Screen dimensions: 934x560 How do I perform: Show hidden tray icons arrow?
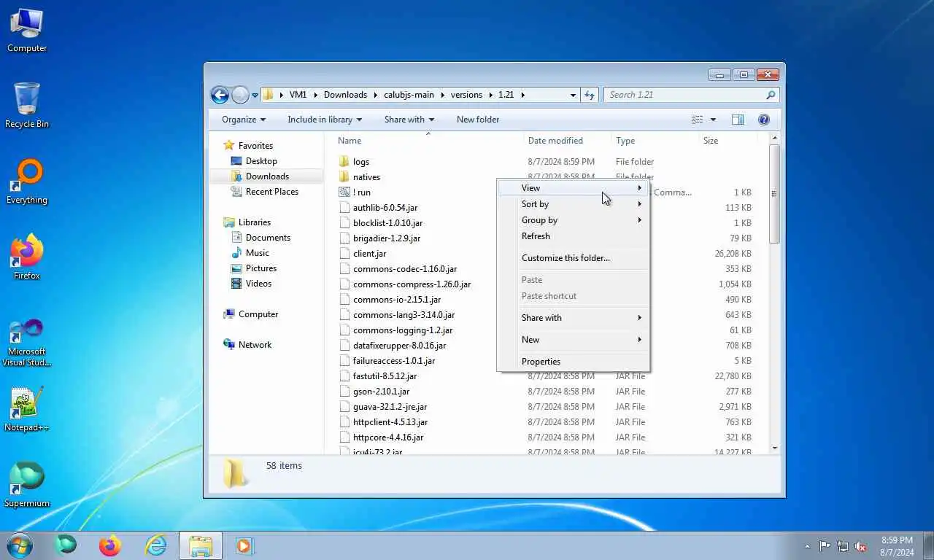point(807,546)
